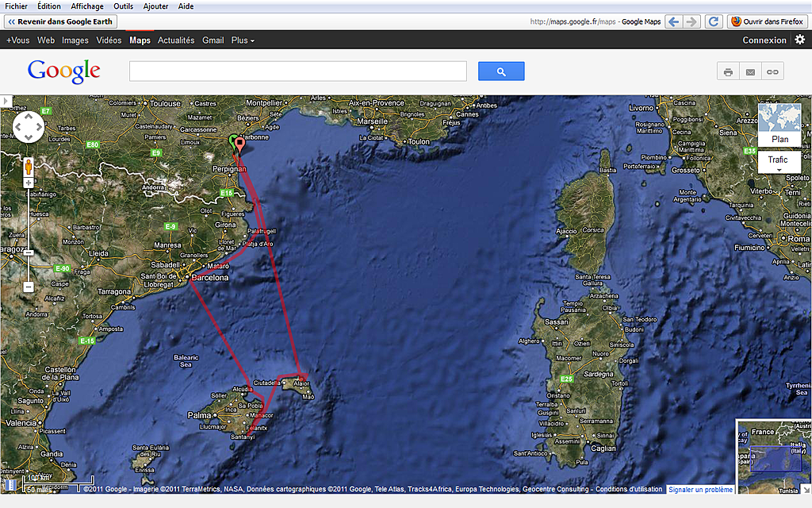The width and height of the screenshot is (812, 508).
Task: Click the maps.google.fr URL text
Action: [573, 21]
